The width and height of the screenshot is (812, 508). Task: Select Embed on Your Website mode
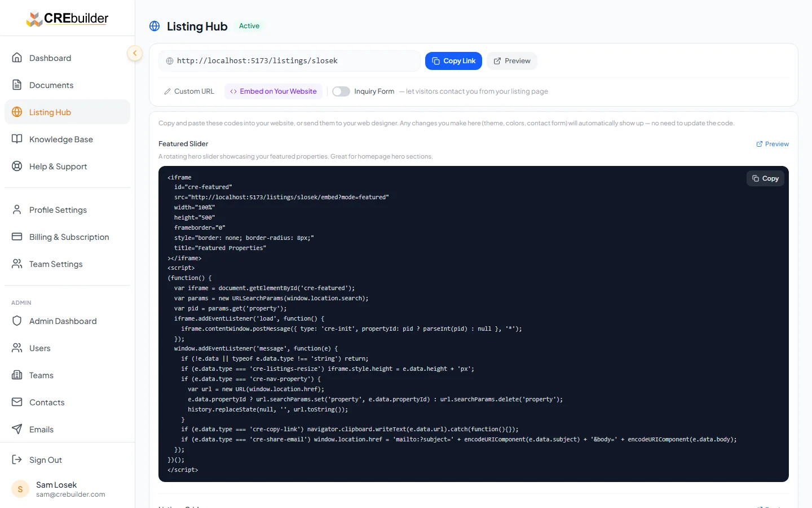[x=273, y=91]
